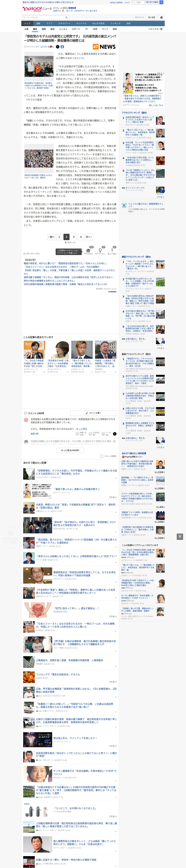186x868 pixels.
Task: Click the search magnifier button beside keyword field
Action: pos(66,18)
